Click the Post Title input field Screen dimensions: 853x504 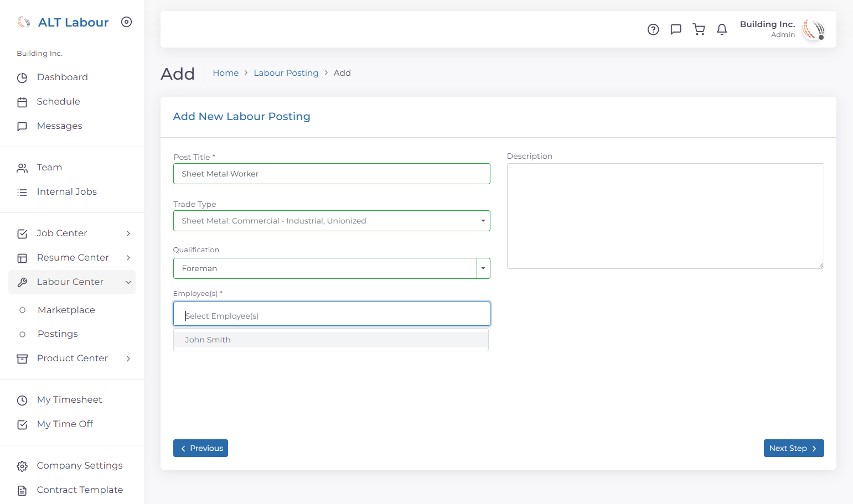(x=332, y=174)
